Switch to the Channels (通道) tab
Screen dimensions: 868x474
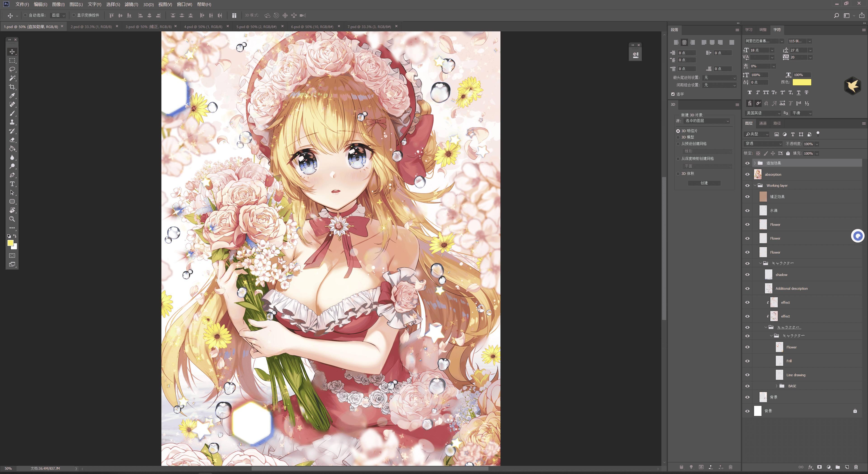click(x=763, y=123)
